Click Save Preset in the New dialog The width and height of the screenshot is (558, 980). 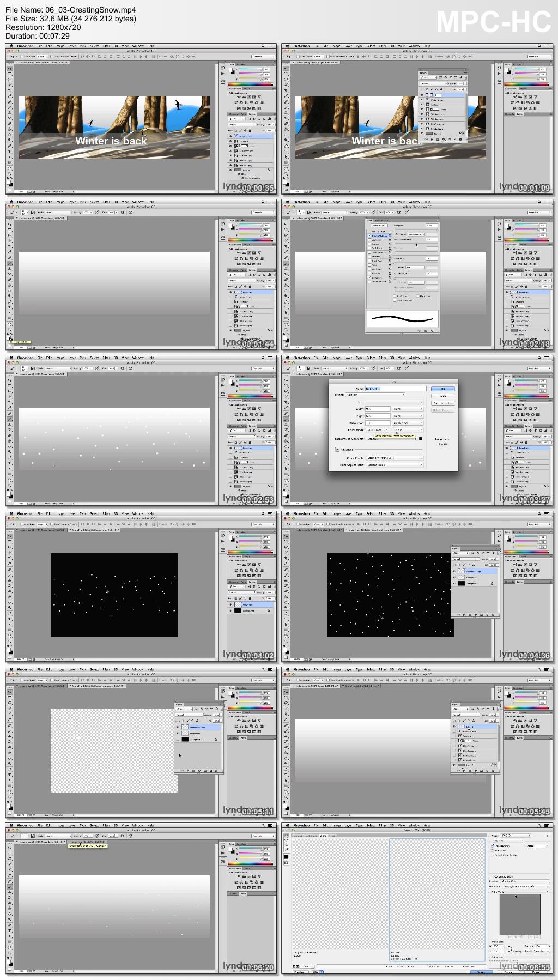click(443, 403)
